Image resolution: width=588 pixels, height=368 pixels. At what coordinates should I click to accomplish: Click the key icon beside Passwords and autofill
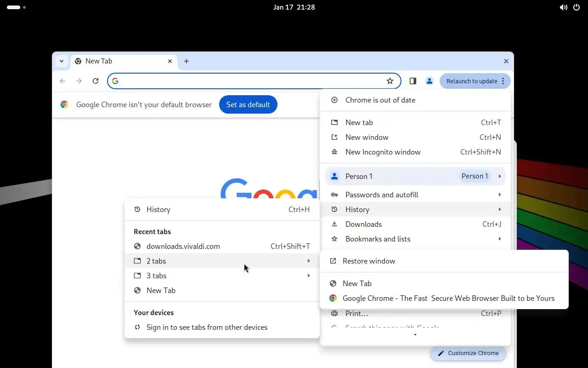tap(334, 195)
